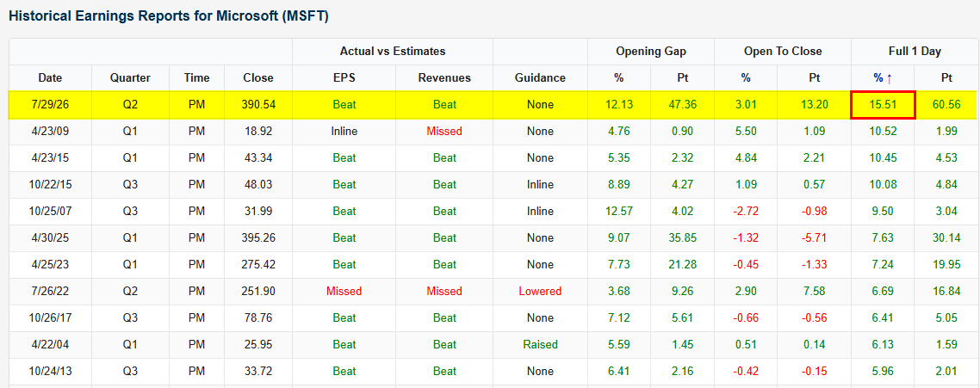Click the 13.20 open-to-close point cell

[816, 104]
